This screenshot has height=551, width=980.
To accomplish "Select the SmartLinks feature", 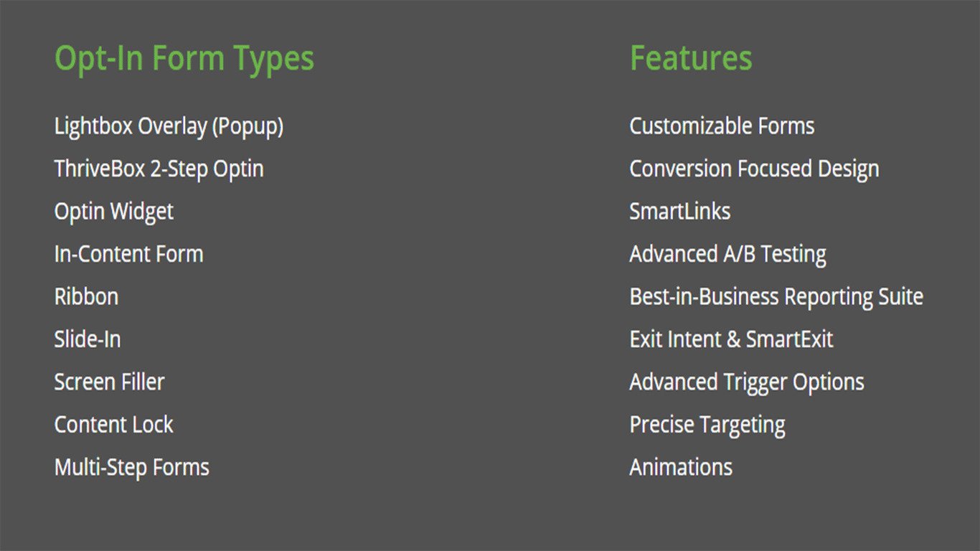I will (x=680, y=212).
